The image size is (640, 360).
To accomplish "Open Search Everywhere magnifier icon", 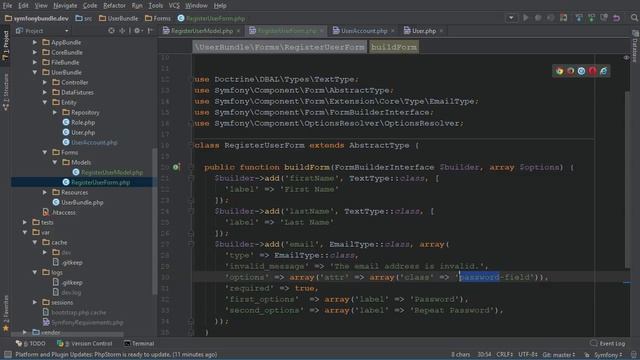I will tap(634, 18).
